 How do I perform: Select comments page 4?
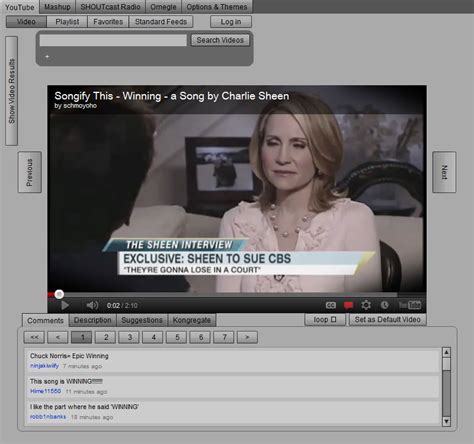[x=153, y=337]
